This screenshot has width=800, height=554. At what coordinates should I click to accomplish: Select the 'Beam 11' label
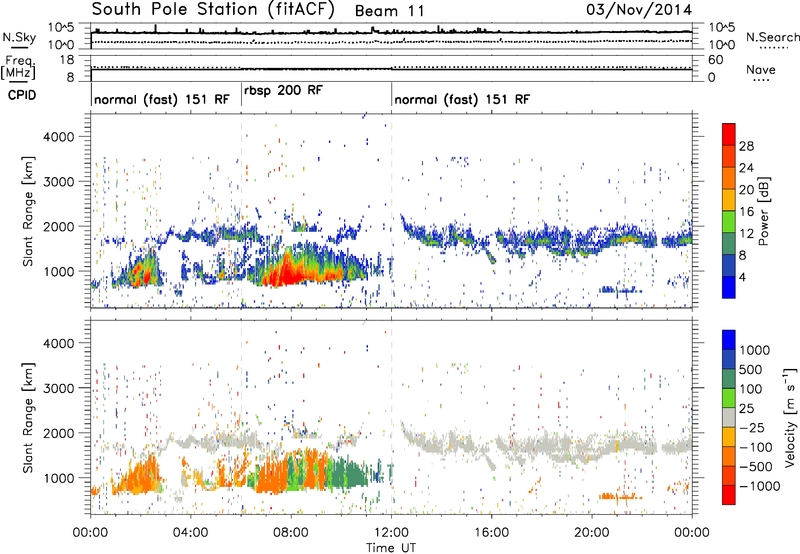[x=389, y=11]
